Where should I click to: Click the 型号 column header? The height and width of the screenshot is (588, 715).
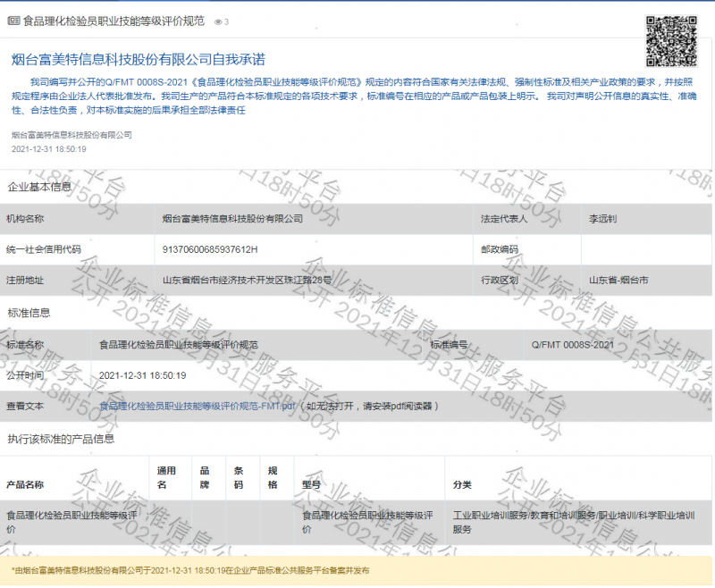click(312, 484)
